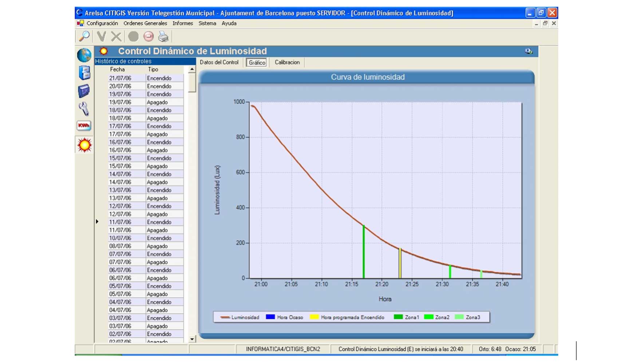Viewport: 637px width, 364px height.
Task: Select the 11/07/06 Apagado row
Action: (x=146, y=230)
